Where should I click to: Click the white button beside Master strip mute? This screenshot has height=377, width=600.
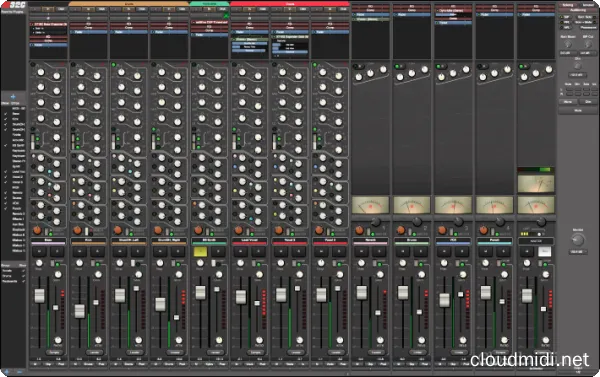(x=545, y=251)
